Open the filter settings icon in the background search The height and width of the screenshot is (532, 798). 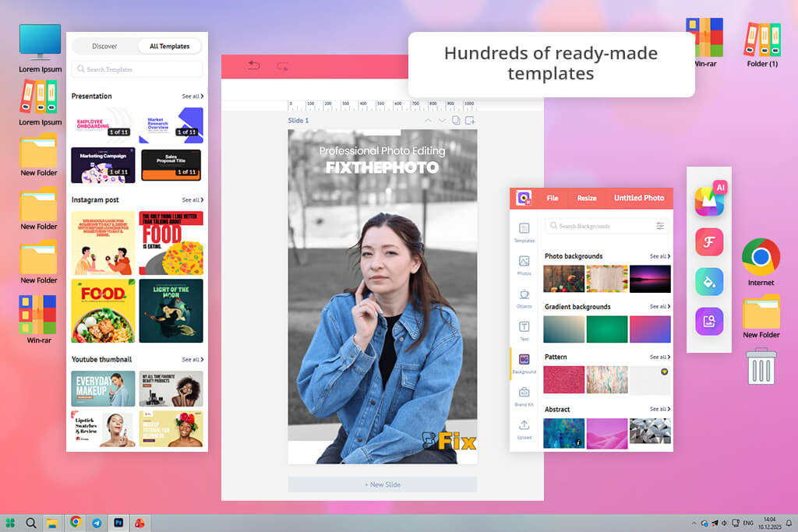(x=659, y=226)
